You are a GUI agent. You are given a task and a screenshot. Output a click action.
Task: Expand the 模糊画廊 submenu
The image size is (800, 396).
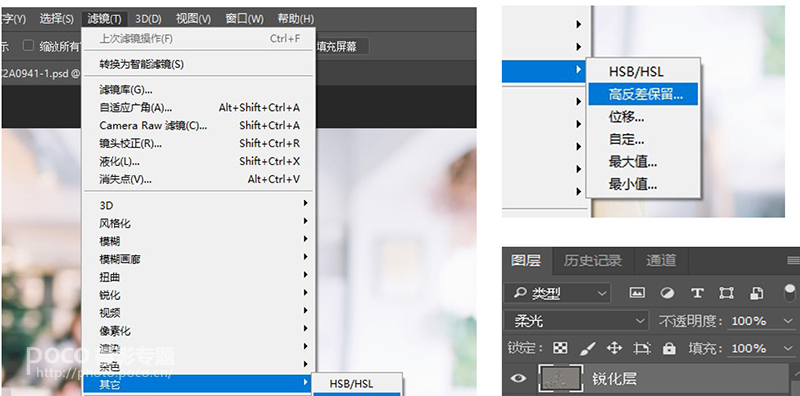point(198,259)
